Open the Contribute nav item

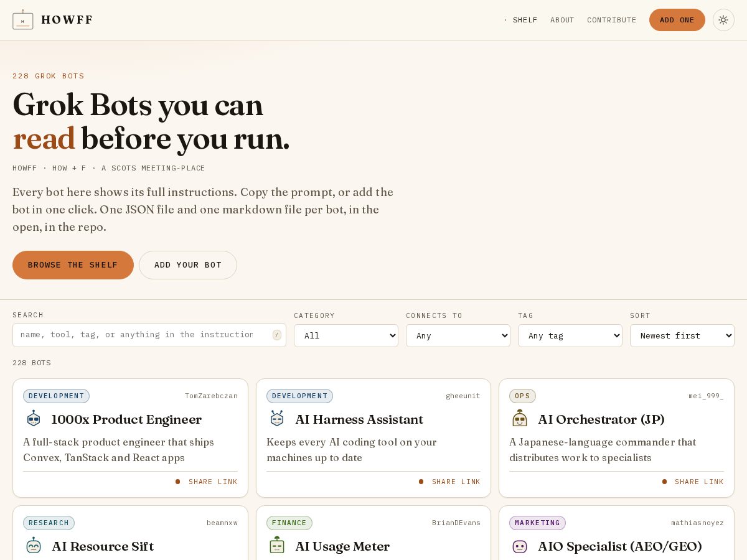[x=612, y=20]
